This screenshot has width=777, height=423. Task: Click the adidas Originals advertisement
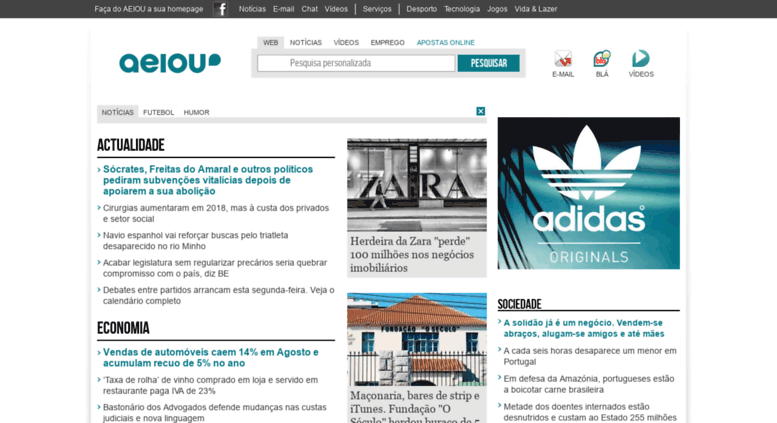(x=589, y=193)
